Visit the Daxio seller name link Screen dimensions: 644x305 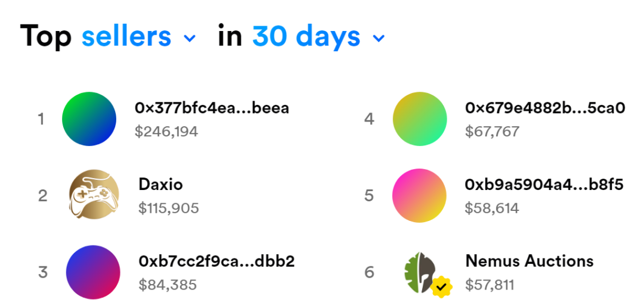click(x=160, y=184)
